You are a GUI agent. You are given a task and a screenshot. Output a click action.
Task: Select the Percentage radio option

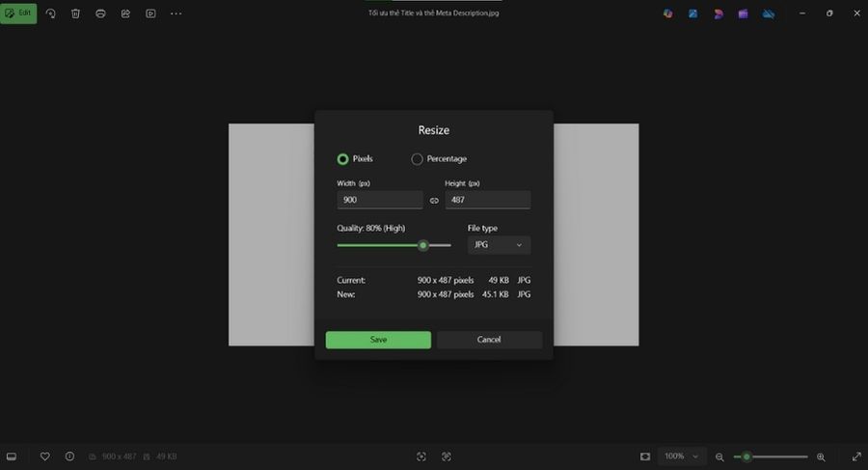click(x=418, y=159)
